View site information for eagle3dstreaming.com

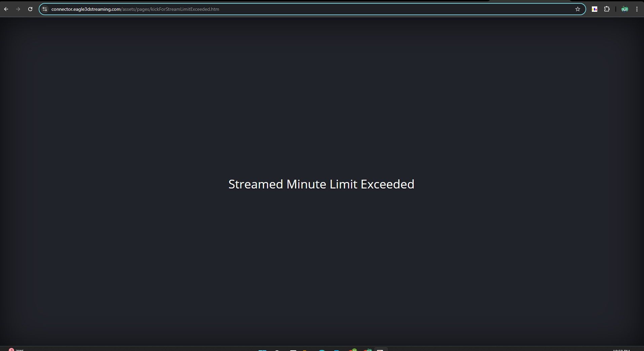point(45,9)
